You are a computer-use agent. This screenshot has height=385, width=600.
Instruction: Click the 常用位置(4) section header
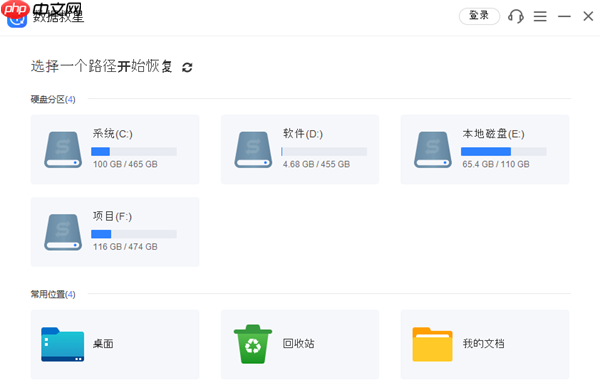(53, 294)
